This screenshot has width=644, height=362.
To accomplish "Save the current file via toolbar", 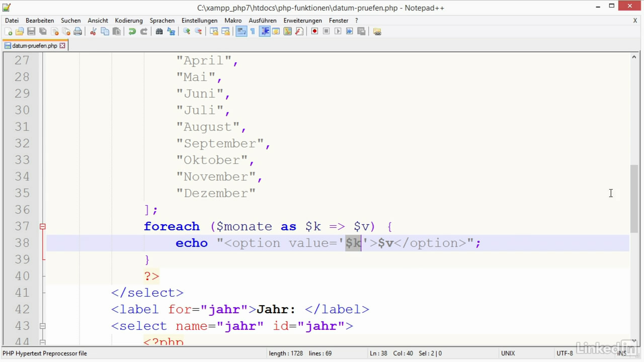I will (31, 31).
